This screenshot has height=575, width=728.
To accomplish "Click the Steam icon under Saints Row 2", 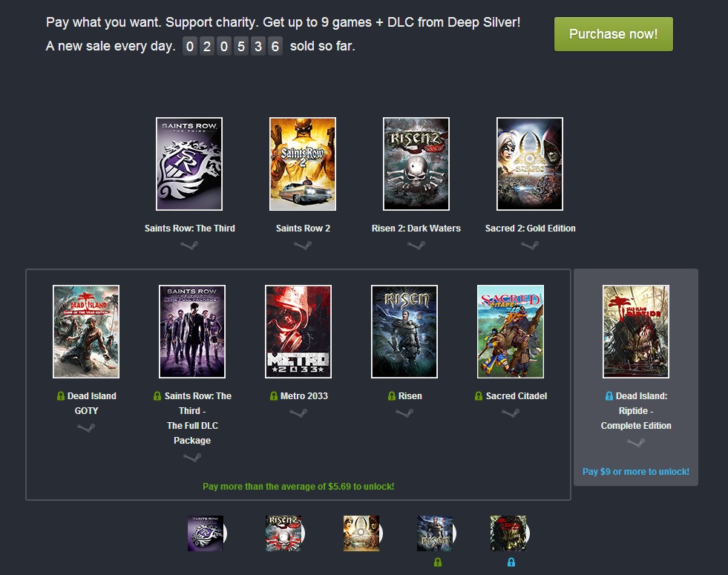I will tap(303, 246).
